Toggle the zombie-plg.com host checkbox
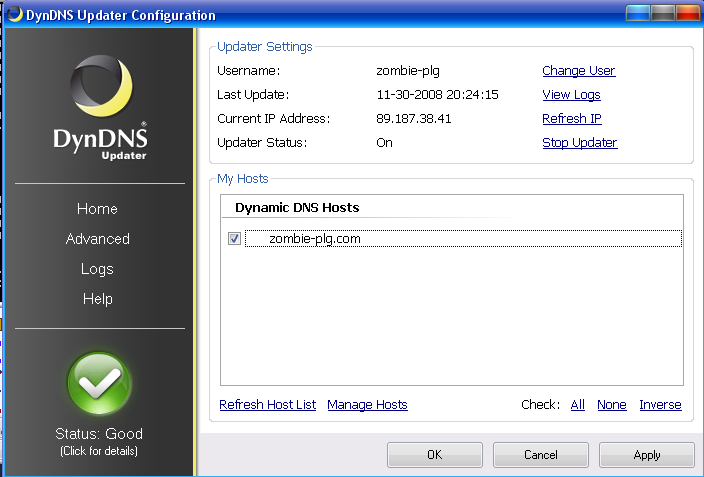 coord(234,238)
